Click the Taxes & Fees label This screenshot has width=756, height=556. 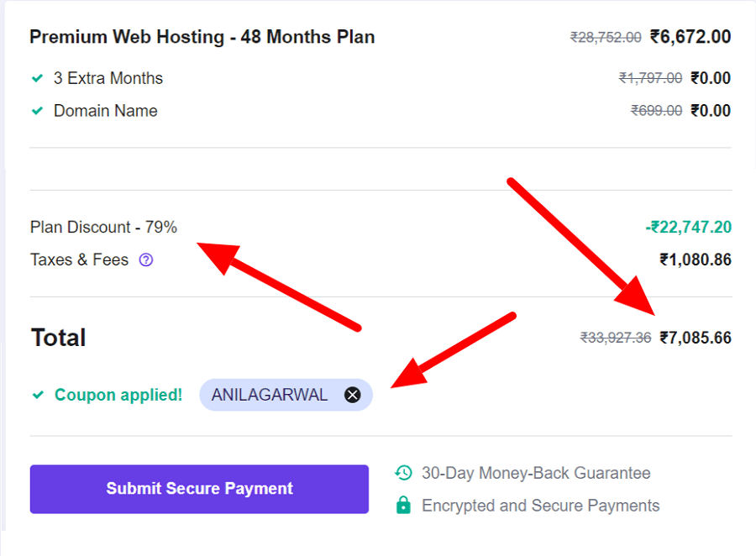80,260
